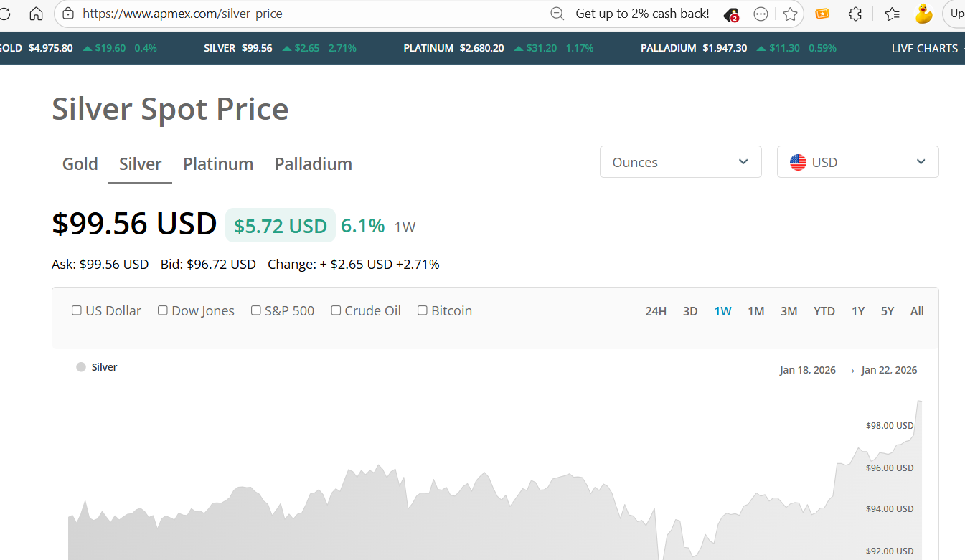965x560 pixels.
Task: Expand the LIVE CHARTS menu in ticker bar
Action: click(925, 48)
